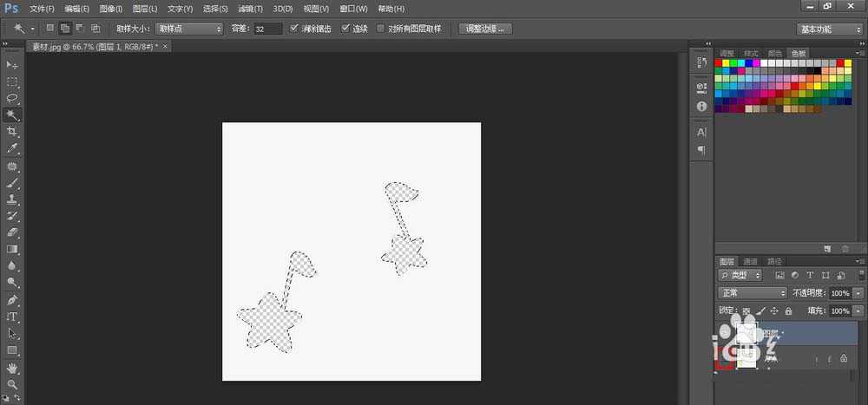Image resolution: width=868 pixels, height=405 pixels.
Task: Open the 基本功能 workspace dropdown
Action: coord(829,29)
